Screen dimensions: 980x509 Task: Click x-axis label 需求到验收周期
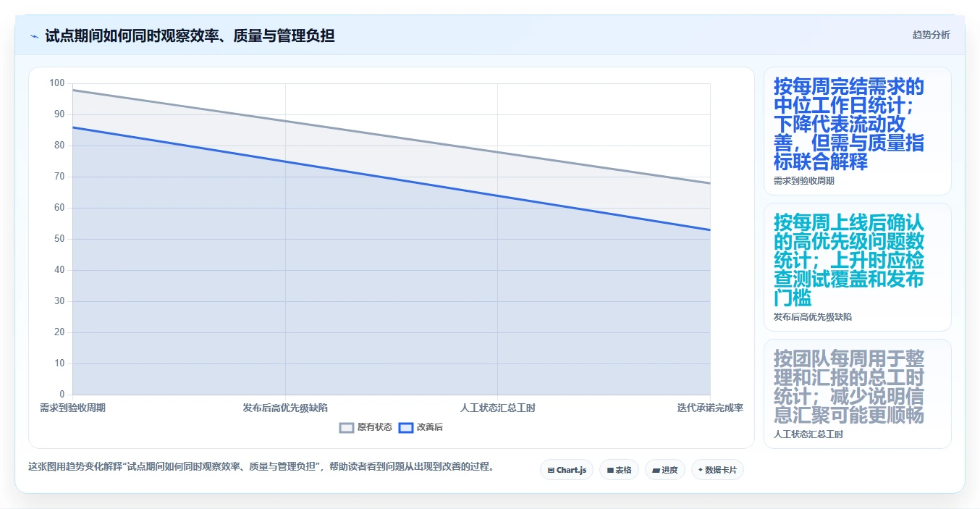point(72,408)
